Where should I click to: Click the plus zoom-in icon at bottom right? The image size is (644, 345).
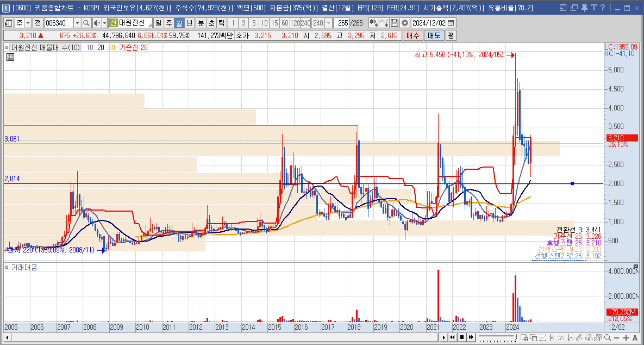coord(626,337)
